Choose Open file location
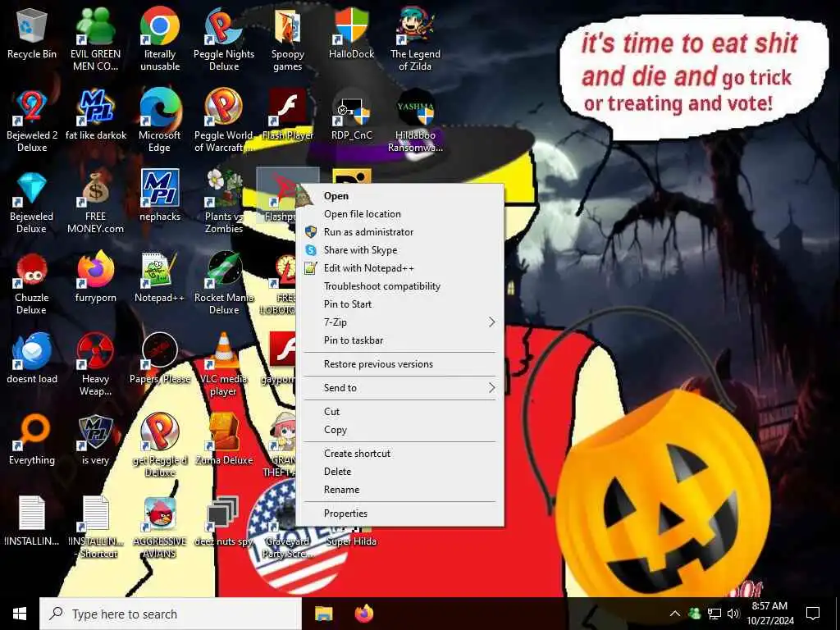Image resolution: width=840 pixels, height=630 pixels. pos(399,214)
